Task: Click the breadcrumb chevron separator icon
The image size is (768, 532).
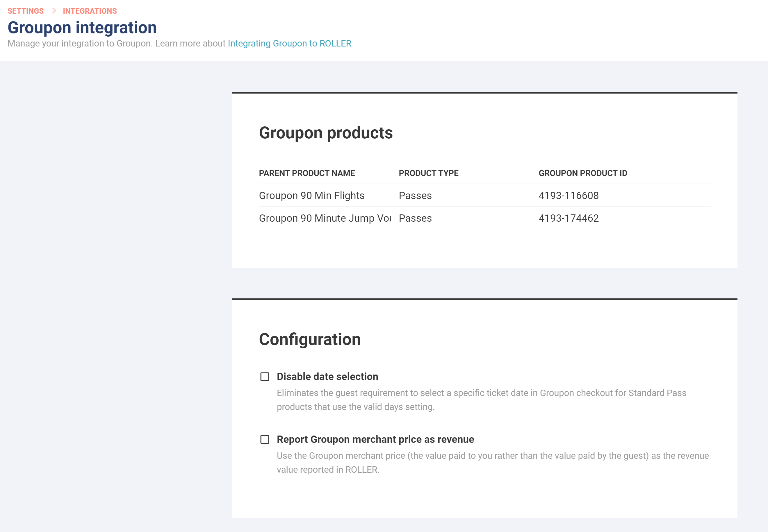Action: click(54, 11)
